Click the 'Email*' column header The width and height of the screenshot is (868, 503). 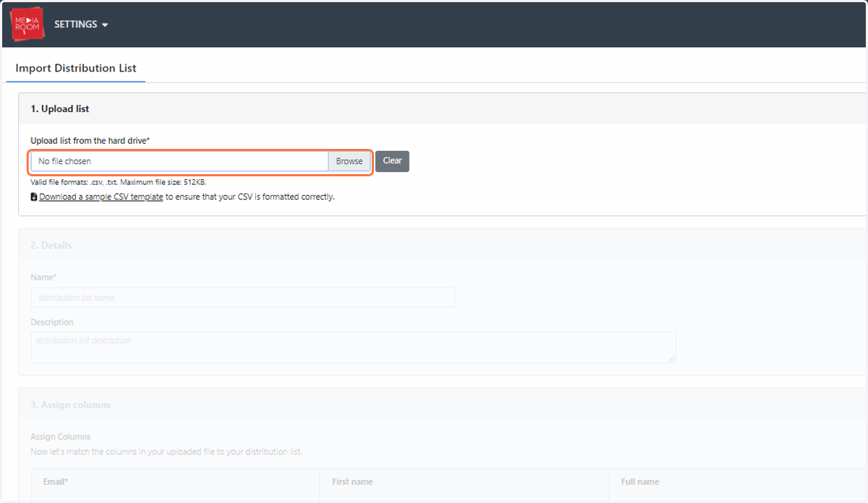point(176,482)
